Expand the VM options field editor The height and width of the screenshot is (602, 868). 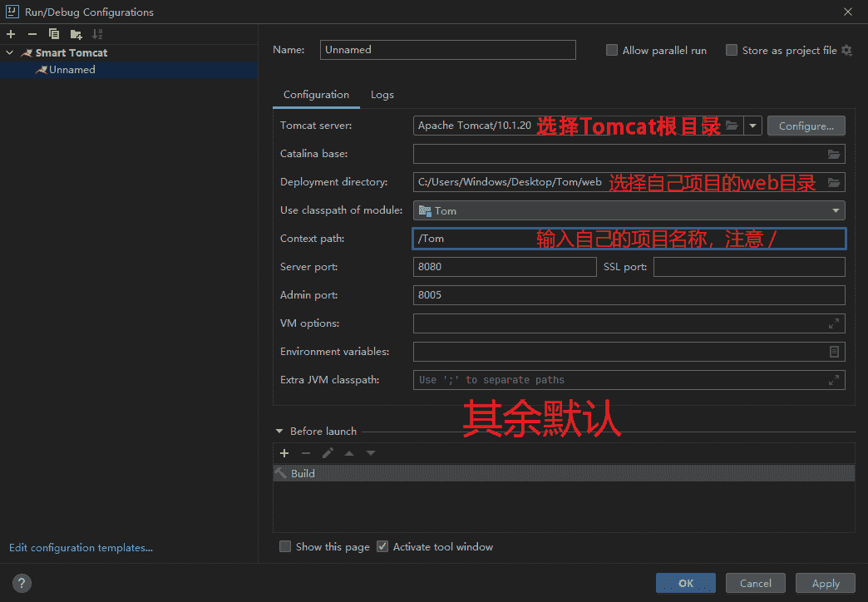(834, 323)
